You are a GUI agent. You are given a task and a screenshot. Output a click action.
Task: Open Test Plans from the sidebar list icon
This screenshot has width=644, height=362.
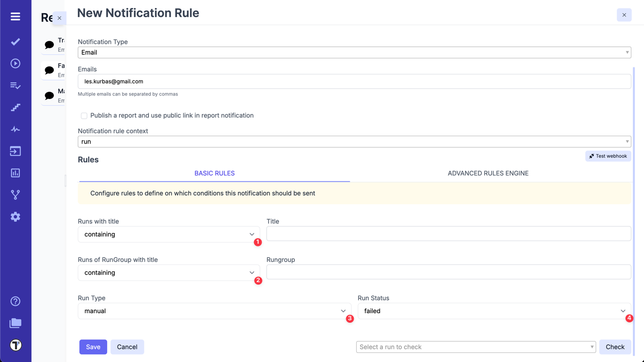pyautogui.click(x=15, y=85)
